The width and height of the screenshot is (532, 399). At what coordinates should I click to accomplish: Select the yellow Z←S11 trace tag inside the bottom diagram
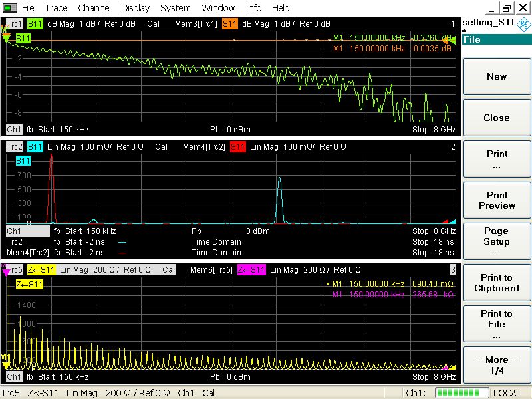[30, 285]
